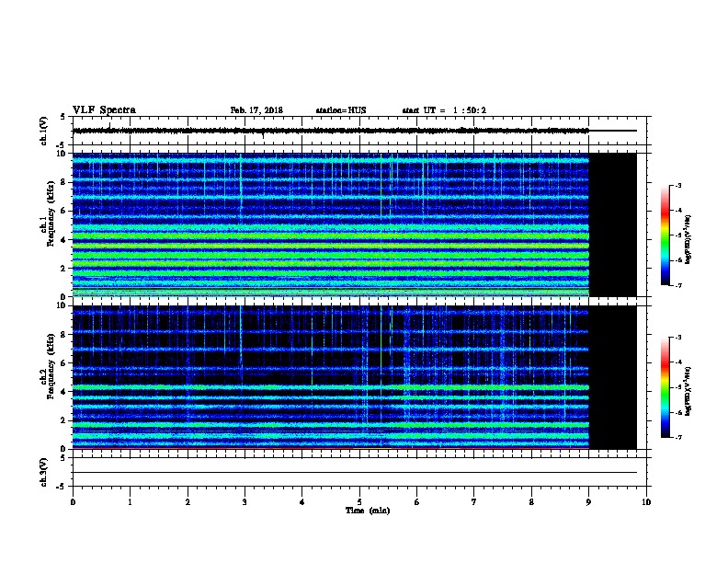
Task: Click the "6" kHz tick of ch.2 spectrogram
Action: pyautogui.click(x=64, y=362)
